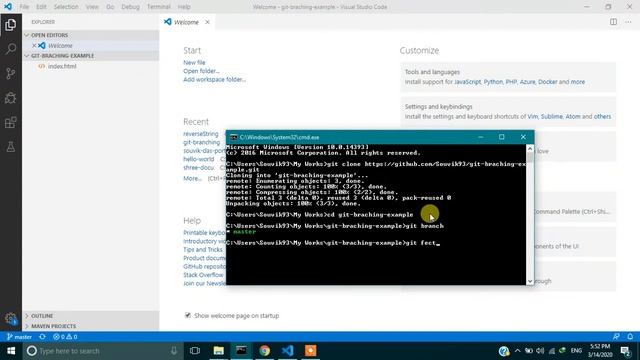Screen dimensions: 640x360
Task: Open errors and warnings count
Action: 65,337
